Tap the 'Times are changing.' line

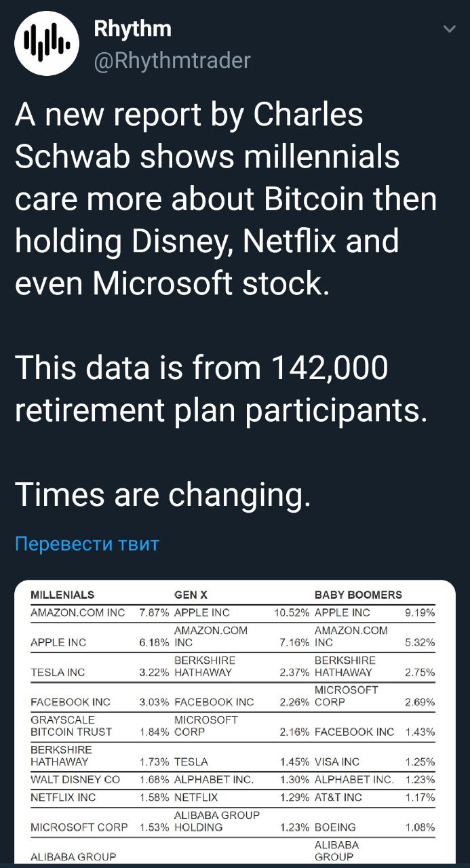pos(163,494)
